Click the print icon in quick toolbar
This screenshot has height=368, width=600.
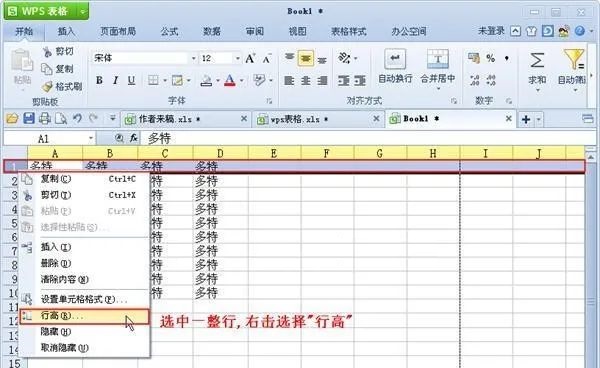tap(45, 119)
